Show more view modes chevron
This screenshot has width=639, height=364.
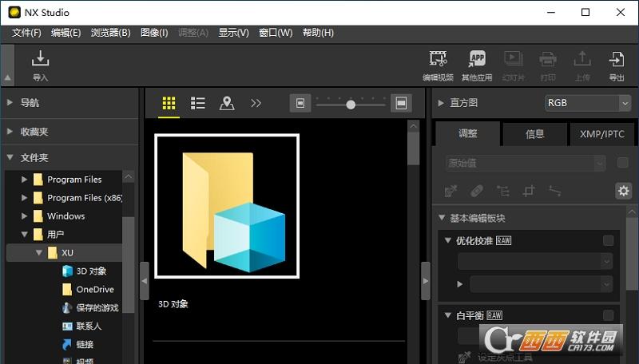[x=256, y=104]
